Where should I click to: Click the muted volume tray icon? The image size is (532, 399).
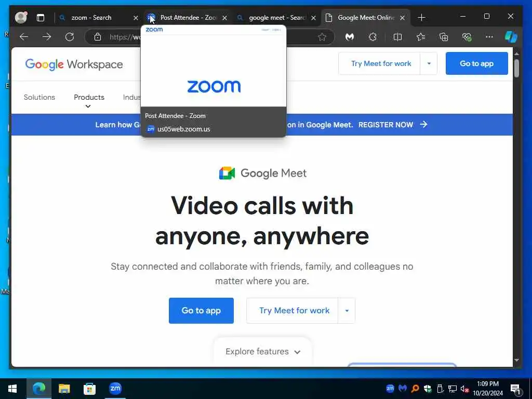pyautogui.click(x=464, y=389)
